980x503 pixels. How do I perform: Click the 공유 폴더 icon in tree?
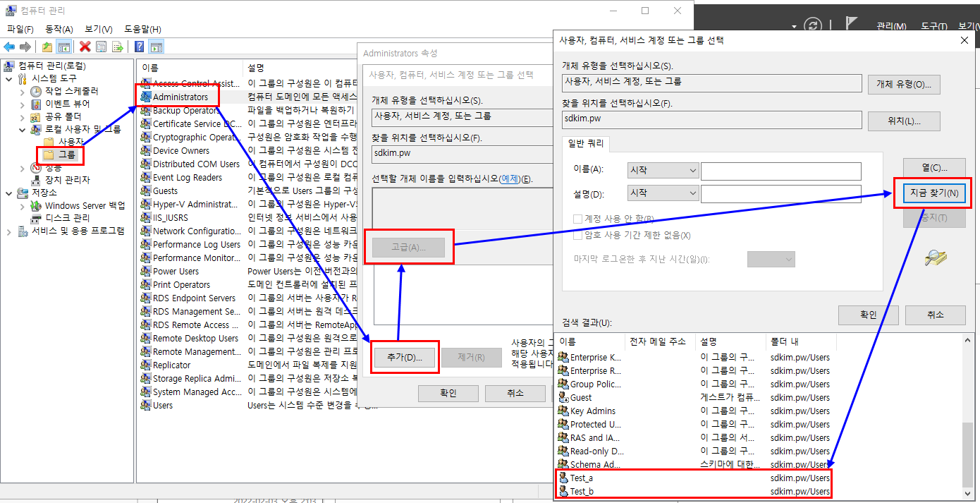pos(36,116)
